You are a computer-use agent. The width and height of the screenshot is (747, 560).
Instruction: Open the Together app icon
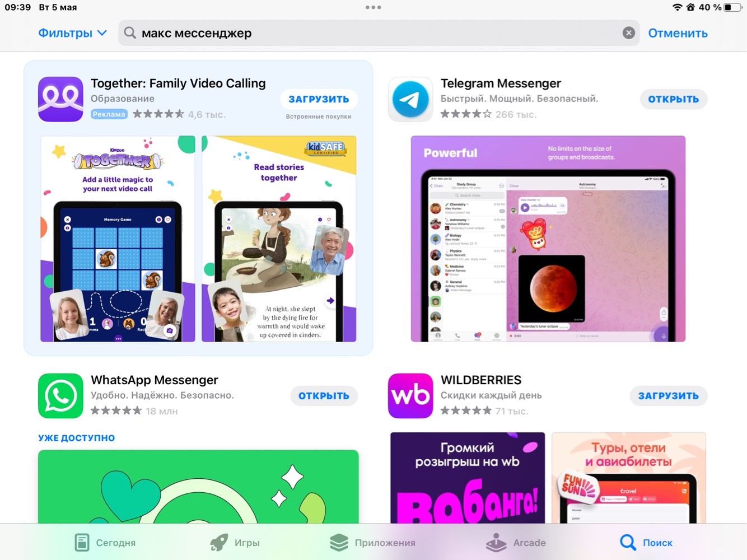60,99
